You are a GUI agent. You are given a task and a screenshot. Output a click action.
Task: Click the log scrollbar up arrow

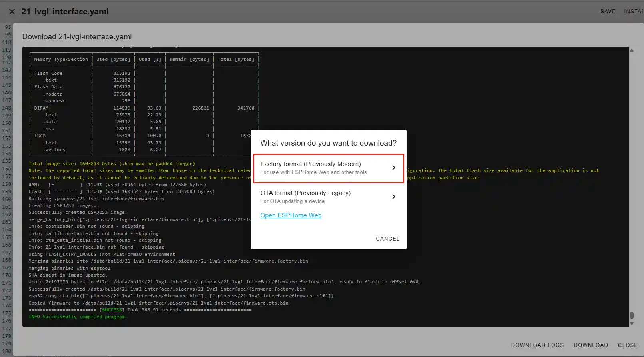(x=632, y=50)
